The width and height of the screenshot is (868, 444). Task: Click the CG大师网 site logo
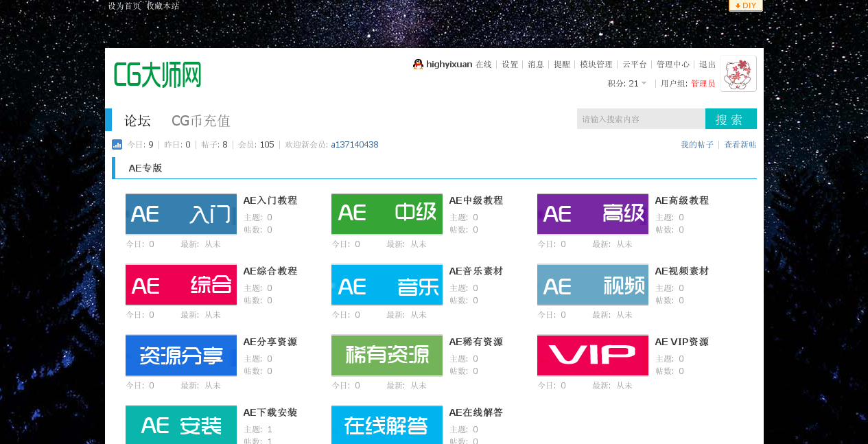coord(158,74)
